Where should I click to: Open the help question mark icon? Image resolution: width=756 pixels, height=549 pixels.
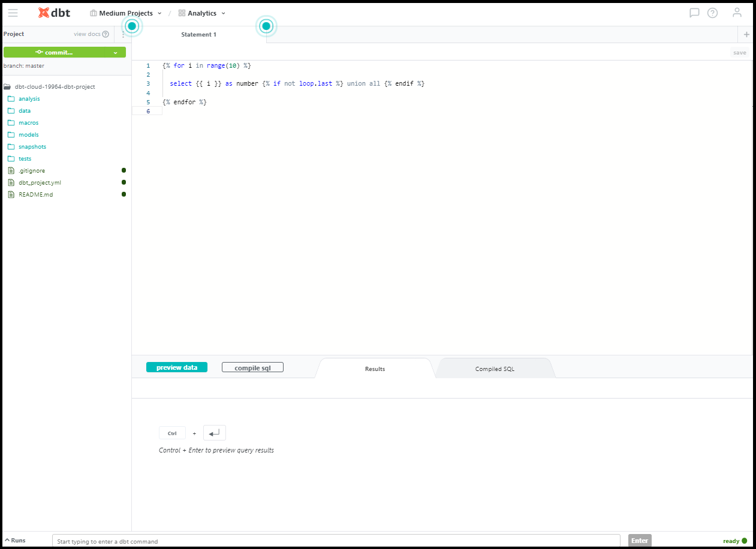[x=712, y=13]
